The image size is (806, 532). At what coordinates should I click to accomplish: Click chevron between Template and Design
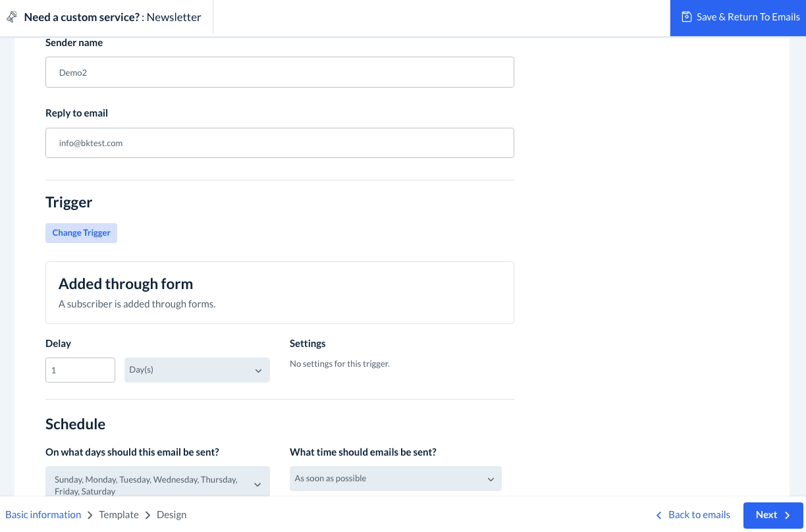[x=148, y=516]
